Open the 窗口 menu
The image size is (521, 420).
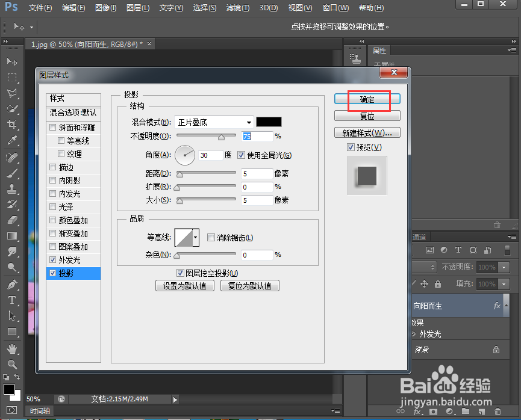coord(335,8)
